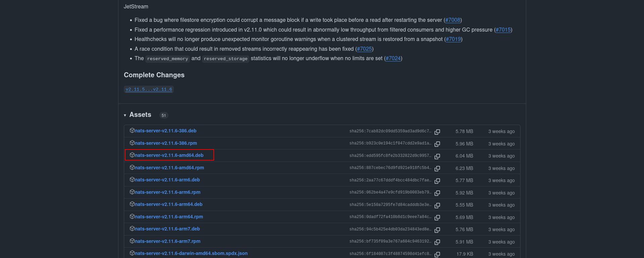Click the 17.9 KB size value
644x258 pixels.
coord(465,254)
